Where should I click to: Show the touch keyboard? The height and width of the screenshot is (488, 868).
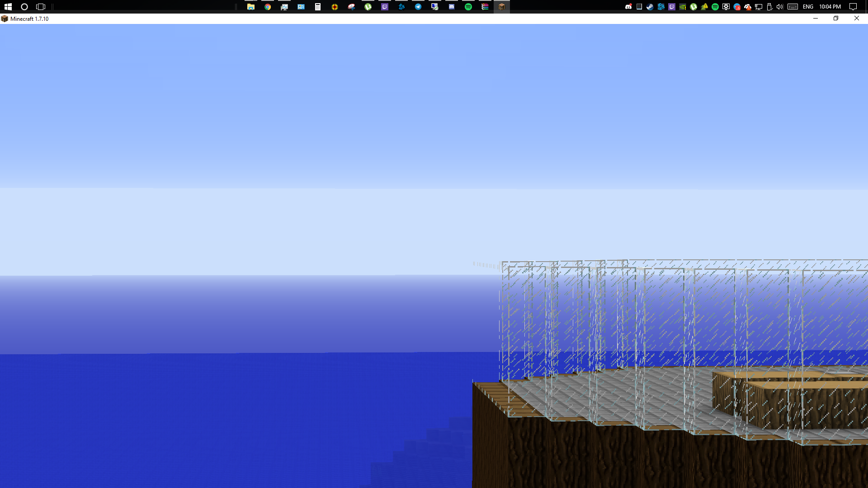point(793,7)
